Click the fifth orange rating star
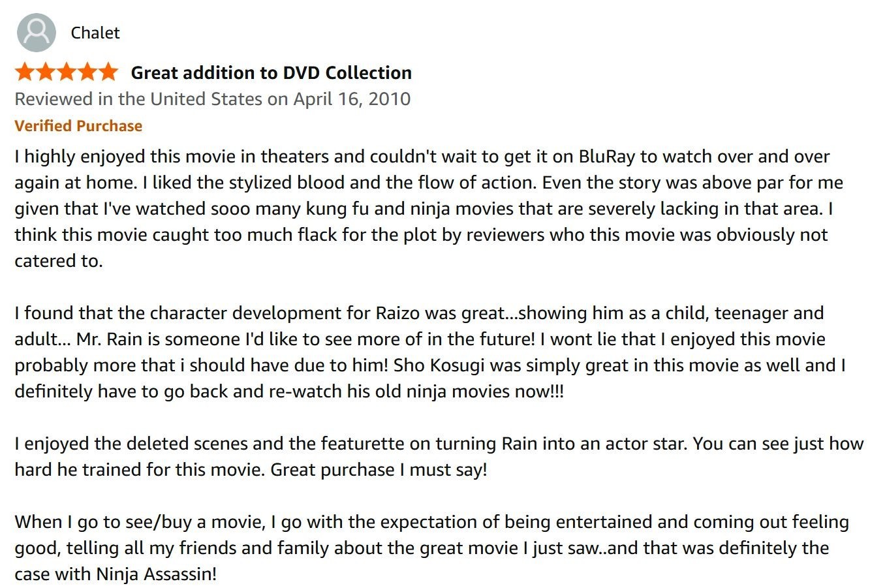Viewport: 870px width, 588px height. click(108, 72)
